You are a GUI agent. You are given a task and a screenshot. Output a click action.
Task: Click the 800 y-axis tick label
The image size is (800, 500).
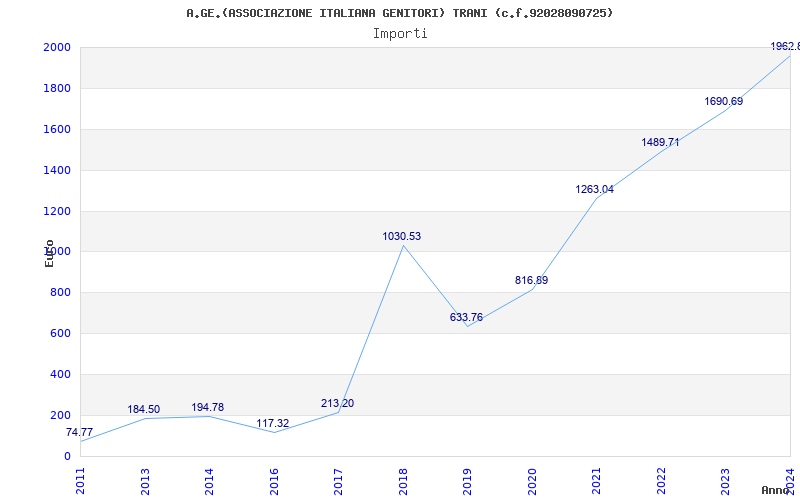tap(60, 293)
